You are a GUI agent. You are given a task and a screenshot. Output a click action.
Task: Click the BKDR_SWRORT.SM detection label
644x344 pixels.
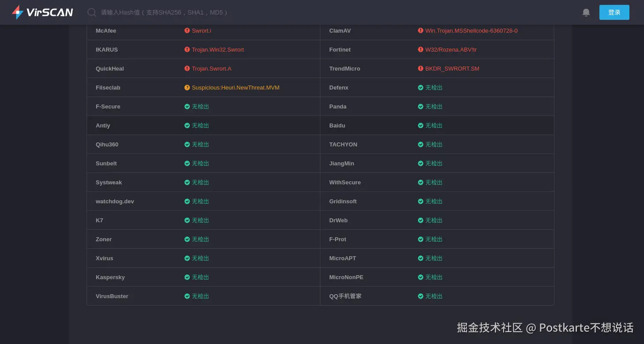pos(452,69)
